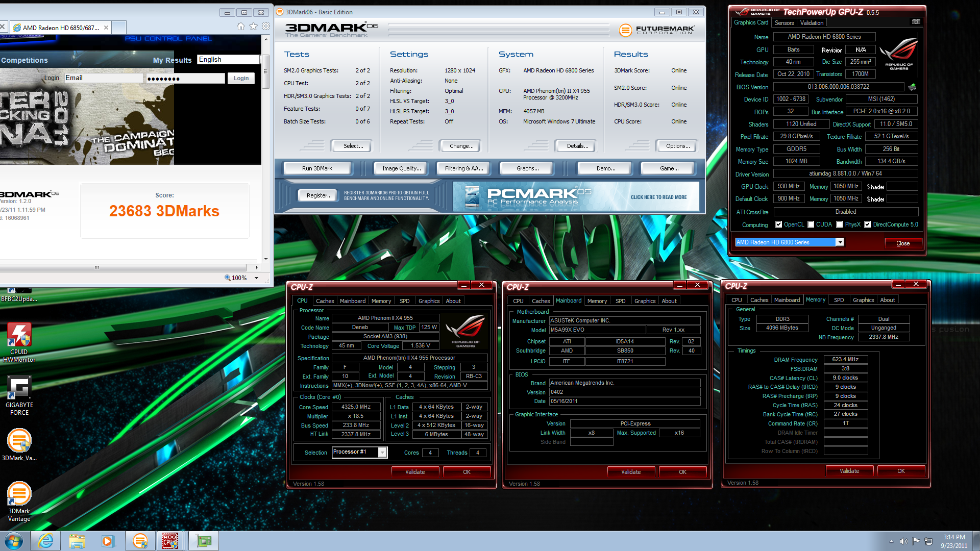
Task: Open 3DMark Vantage desktop shortcut
Action: 19,502
